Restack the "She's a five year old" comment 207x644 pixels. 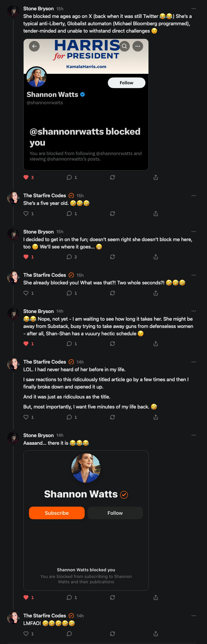[x=112, y=214]
